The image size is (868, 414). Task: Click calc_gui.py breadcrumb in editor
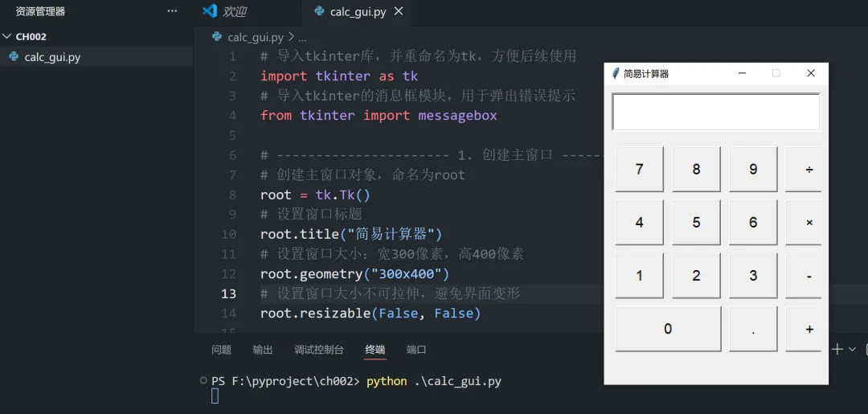pyautogui.click(x=256, y=37)
